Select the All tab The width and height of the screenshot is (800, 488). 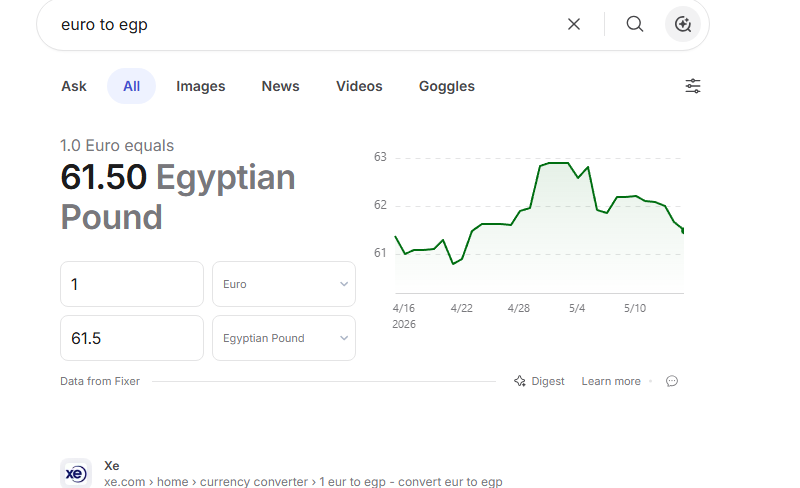click(131, 86)
